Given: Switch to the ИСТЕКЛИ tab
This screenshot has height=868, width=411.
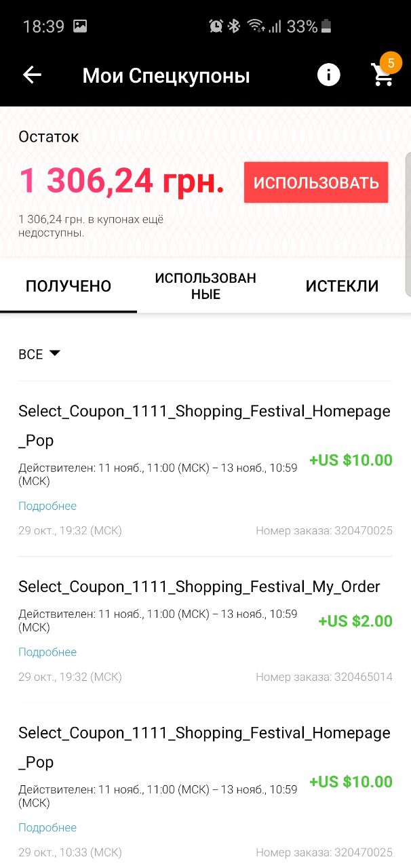Looking at the screenshot, I should click(342, 286).
